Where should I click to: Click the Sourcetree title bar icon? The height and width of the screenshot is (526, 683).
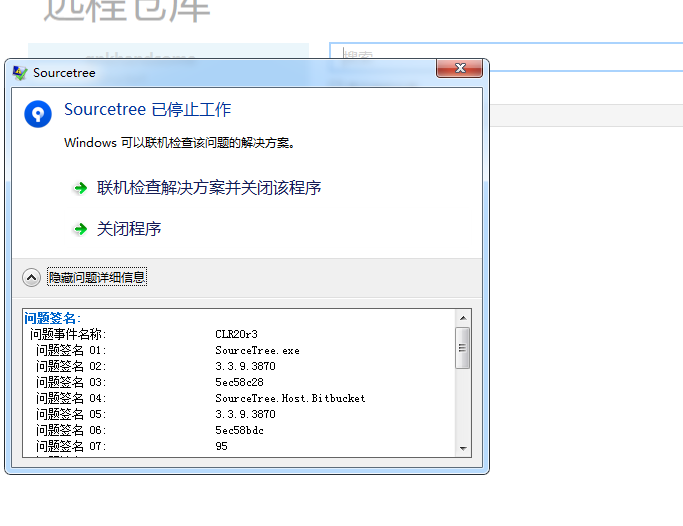(x=20, y=73)
